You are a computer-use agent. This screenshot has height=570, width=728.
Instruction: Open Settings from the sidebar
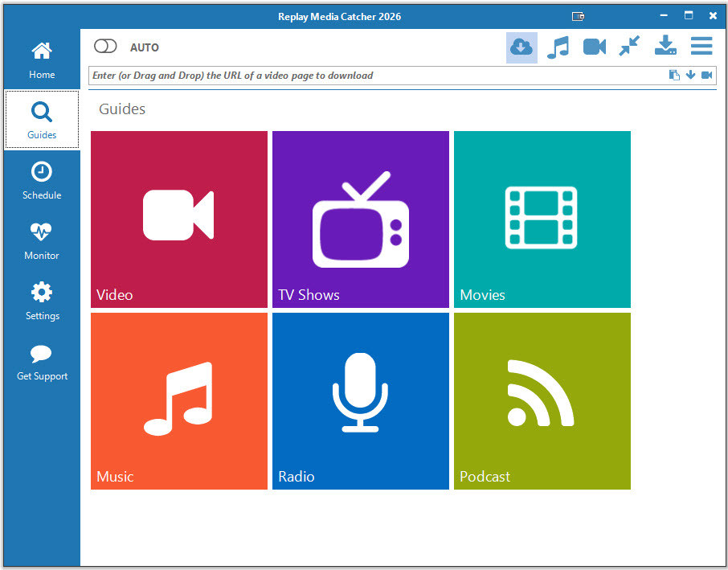[x=42, y=301]
